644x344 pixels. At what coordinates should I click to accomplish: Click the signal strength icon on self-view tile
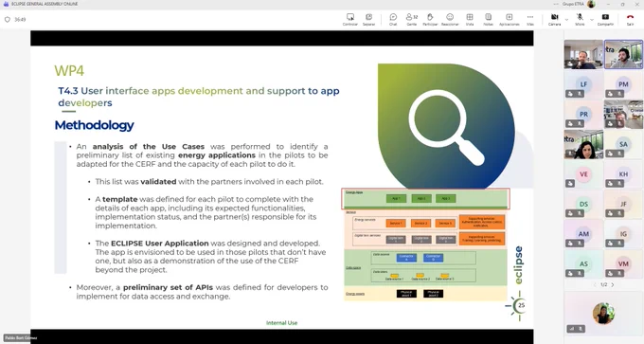click(572, 329)
